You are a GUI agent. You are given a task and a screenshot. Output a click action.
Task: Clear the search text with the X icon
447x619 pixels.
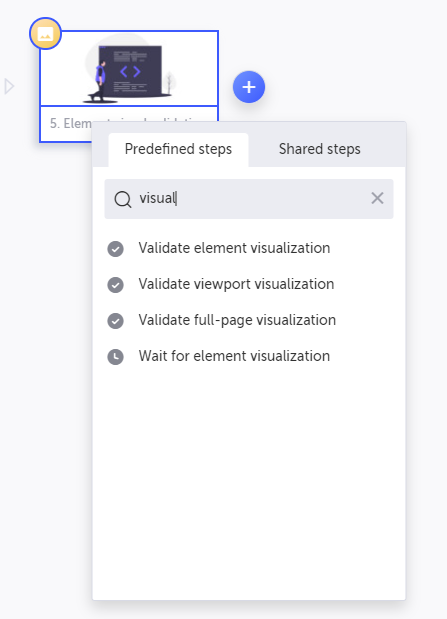(x=378, y=198)
